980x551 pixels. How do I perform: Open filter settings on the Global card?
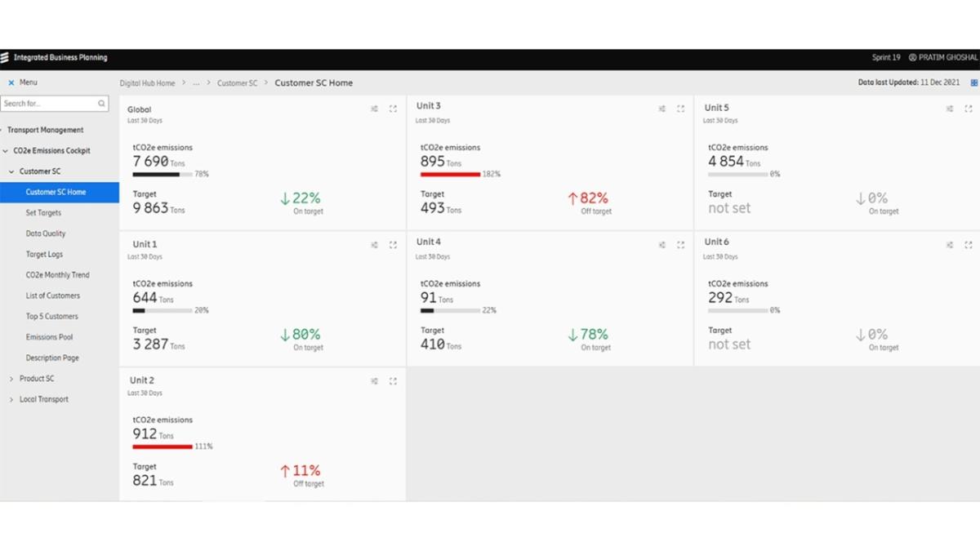click(x=375, y=109)
